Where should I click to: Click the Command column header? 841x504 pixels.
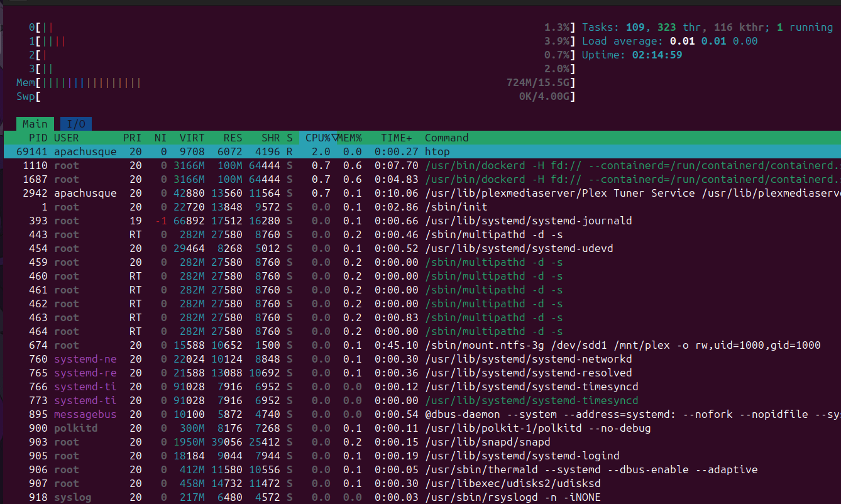(x=446, y=138)
